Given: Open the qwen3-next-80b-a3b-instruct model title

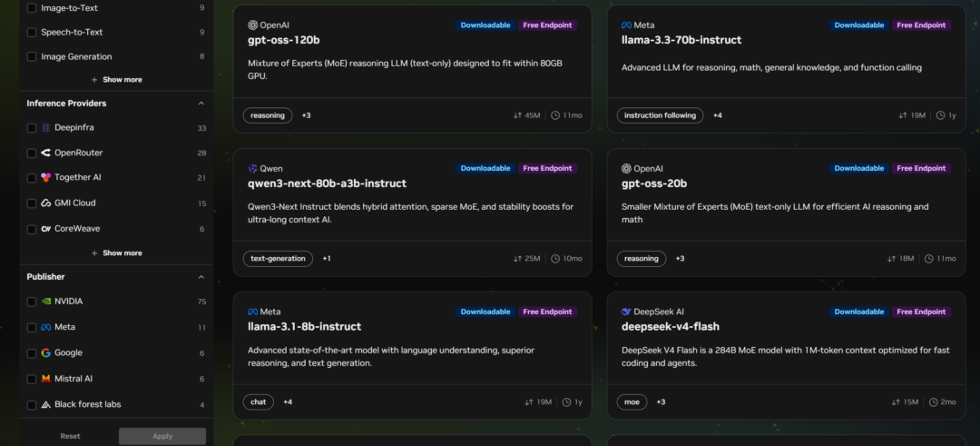Looking at the screenshot, I should (327, 183).
